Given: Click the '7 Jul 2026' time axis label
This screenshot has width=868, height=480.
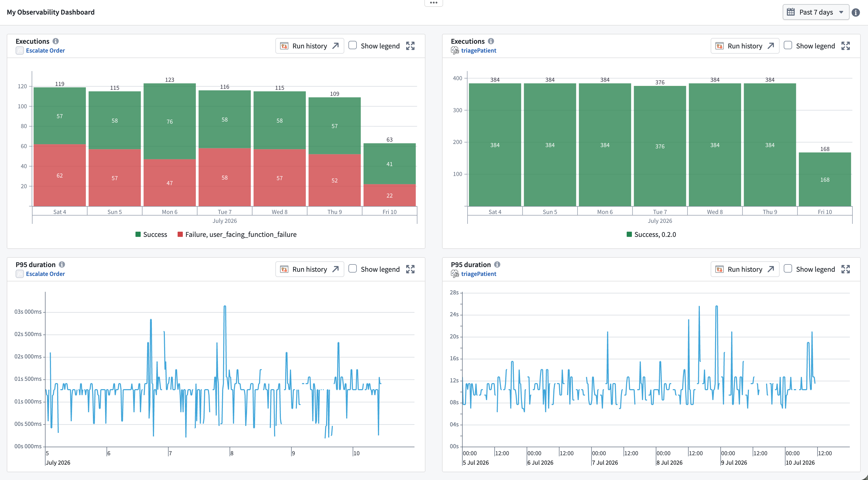Looking at the screenshot, I should tap(605, 463).
